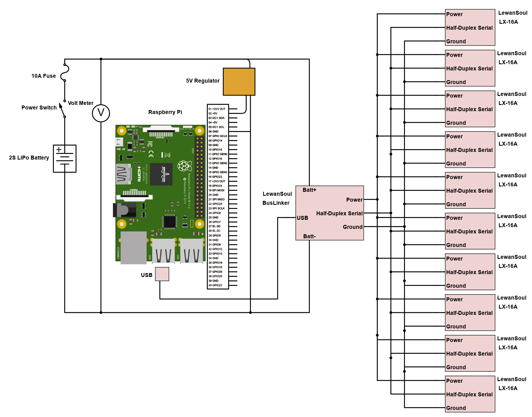This screenshot has height=417, width=532.
Task: Click the BusLinker 'Ground' output label
Action: pyautogui.click(x=352, y=227)
